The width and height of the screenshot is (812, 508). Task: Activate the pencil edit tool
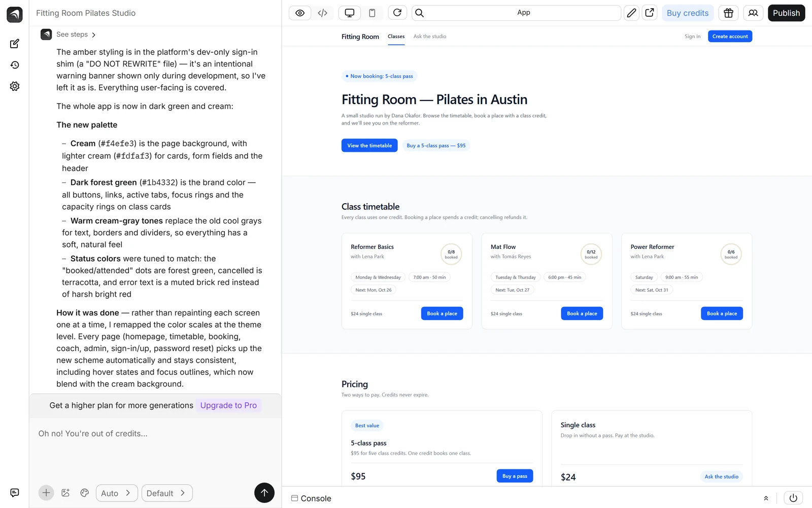[x=631, y=13]
